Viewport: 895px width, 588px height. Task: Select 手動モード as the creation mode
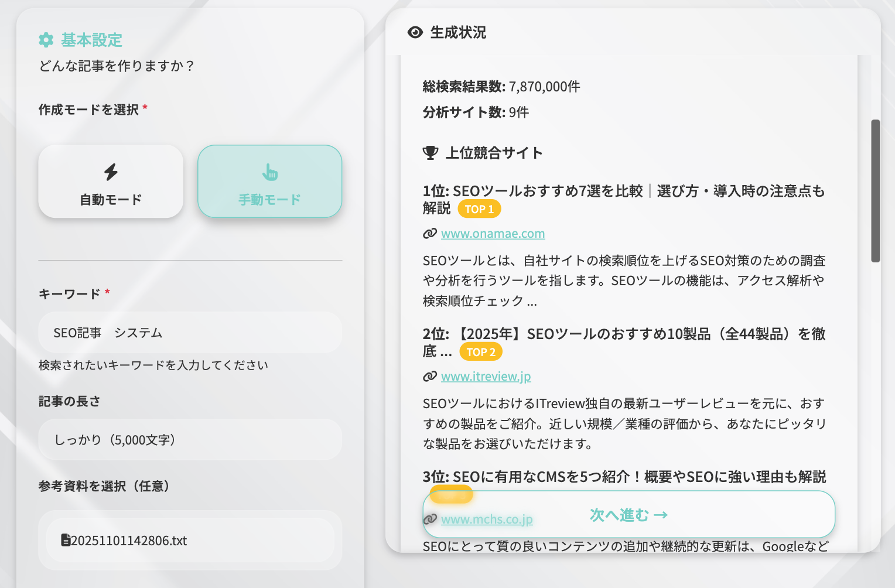pyautogui.click(x=270, y=182)
